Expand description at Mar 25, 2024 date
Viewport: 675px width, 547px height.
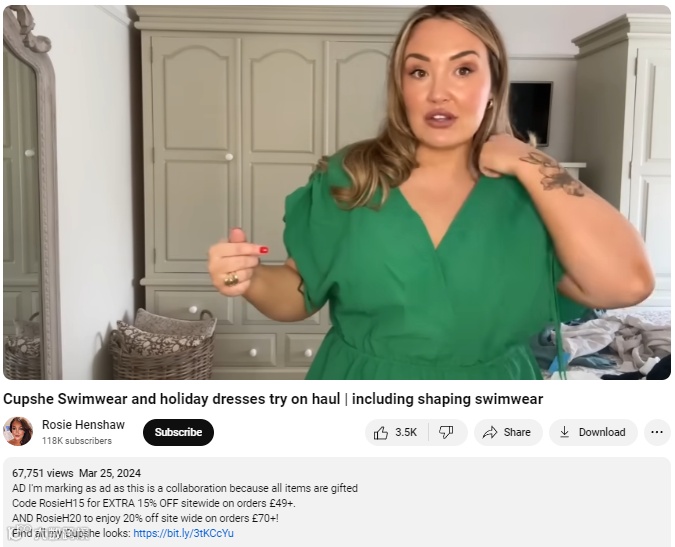pos(110,473)
